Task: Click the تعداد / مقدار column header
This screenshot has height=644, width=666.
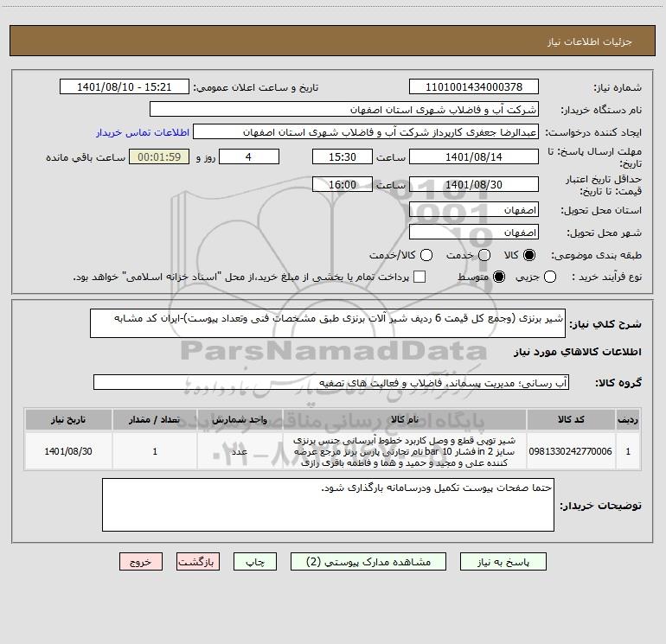Action: coord(155,419)
